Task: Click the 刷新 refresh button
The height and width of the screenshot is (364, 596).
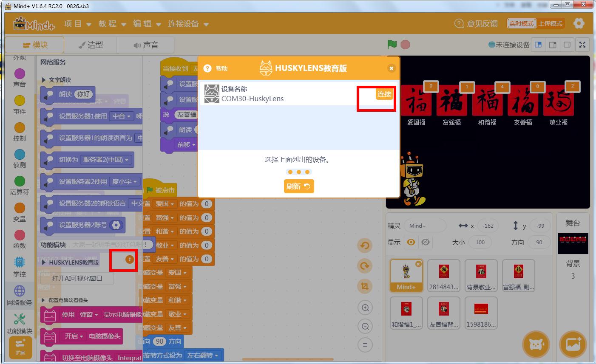Action: point(299,186)
